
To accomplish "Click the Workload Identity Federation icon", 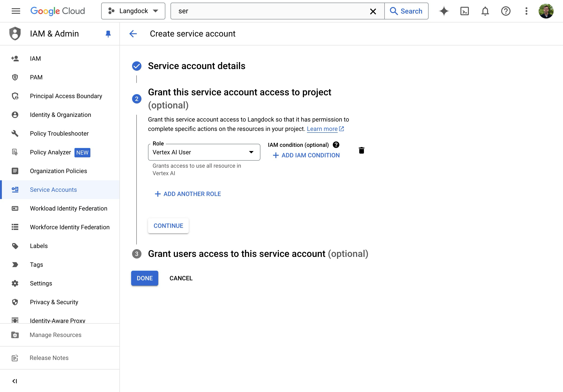I will [15, 208].
